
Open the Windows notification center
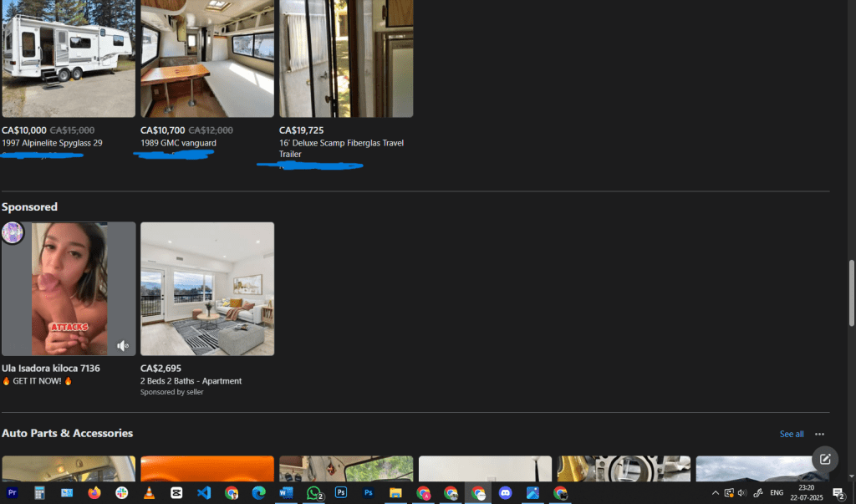point(838,493)
